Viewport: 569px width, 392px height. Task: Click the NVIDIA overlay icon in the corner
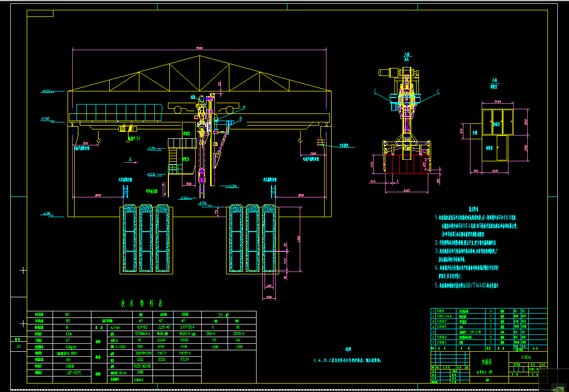pos(558,387)
